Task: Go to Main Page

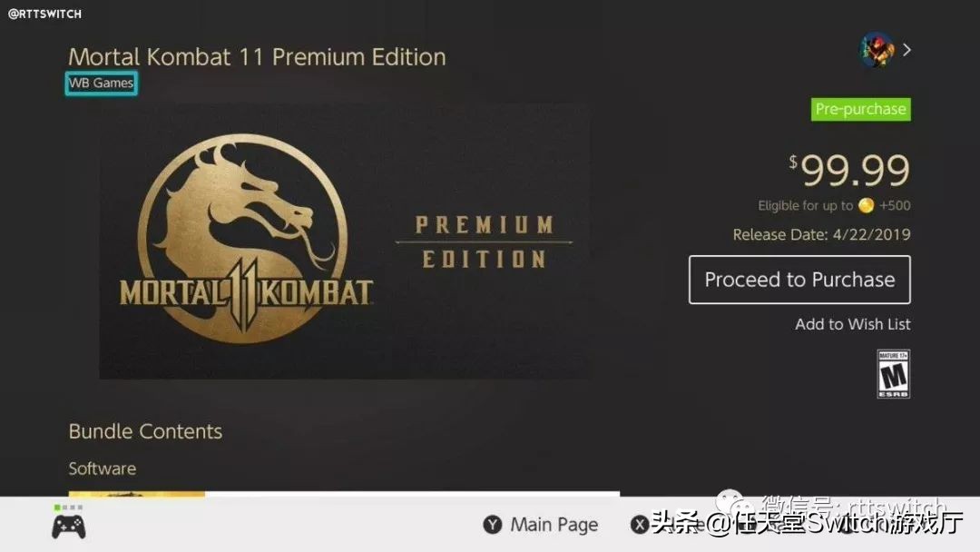Action: point(554,525)
